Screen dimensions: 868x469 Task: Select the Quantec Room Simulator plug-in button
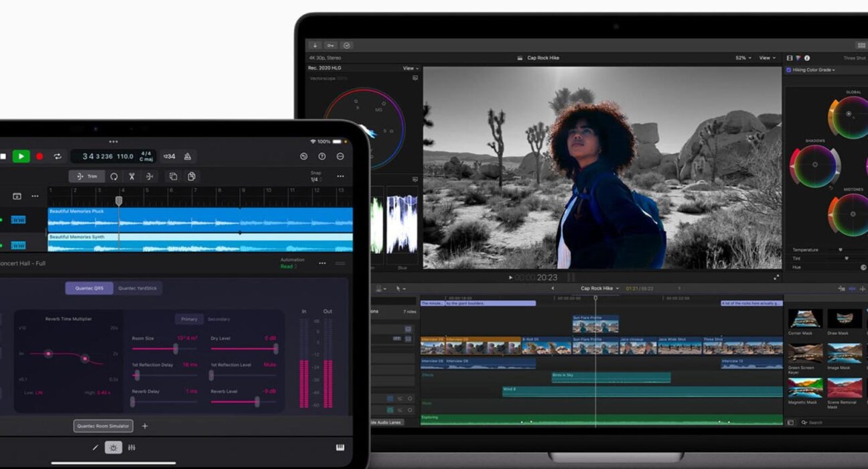pos(103,425)
